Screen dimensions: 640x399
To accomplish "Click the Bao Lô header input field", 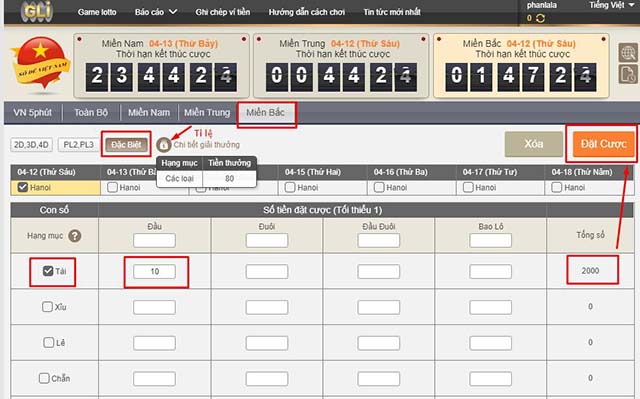I will pos(491,241).
